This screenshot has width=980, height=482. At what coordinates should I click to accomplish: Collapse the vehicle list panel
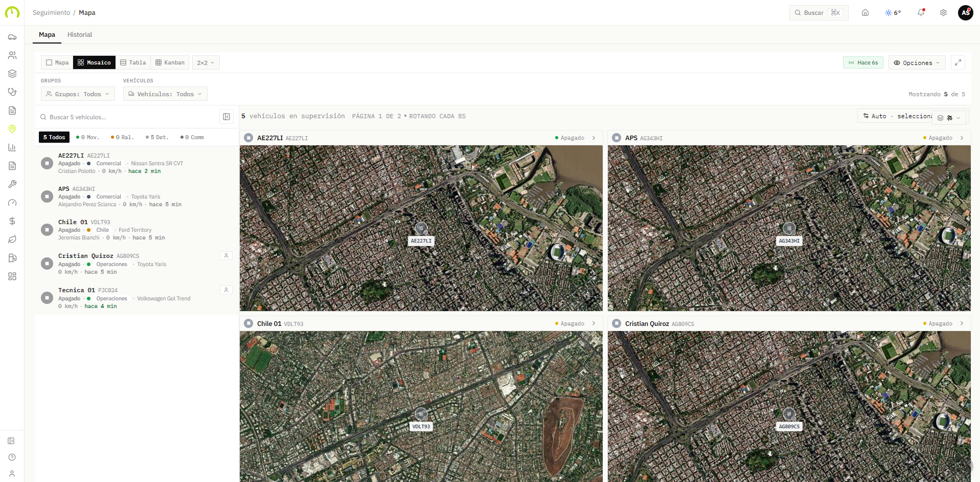coord(226,117)
